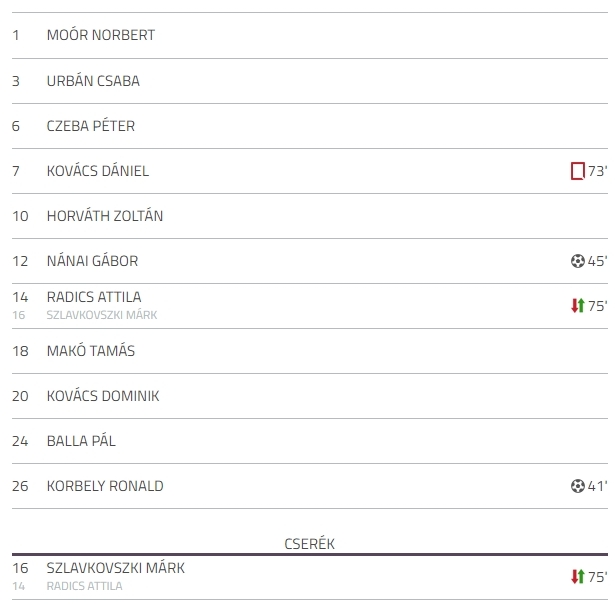This screenshot has height=606, width=615.
Task: Click the goal ball icon for Korbely Ronald
Action: (577, 486)
